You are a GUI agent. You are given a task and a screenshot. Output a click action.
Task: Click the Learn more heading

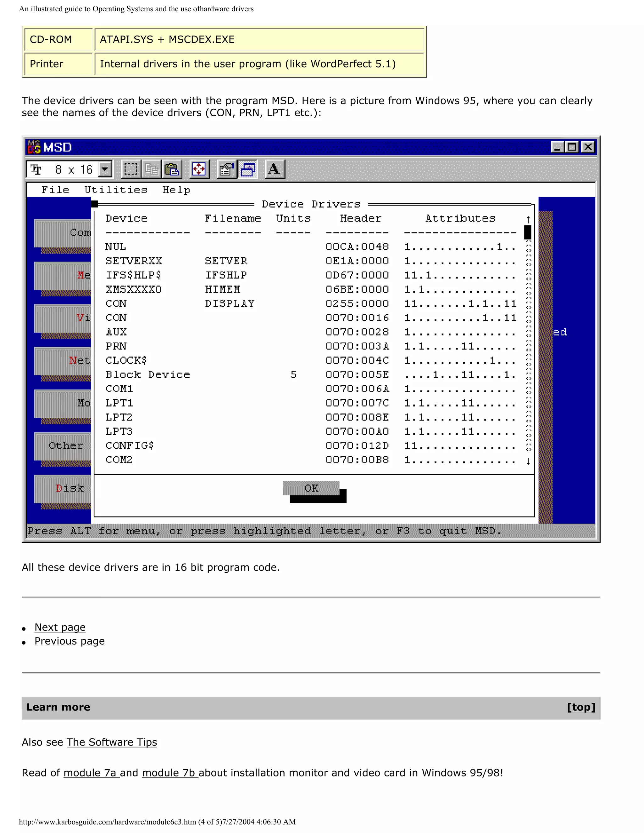[58, 707]
